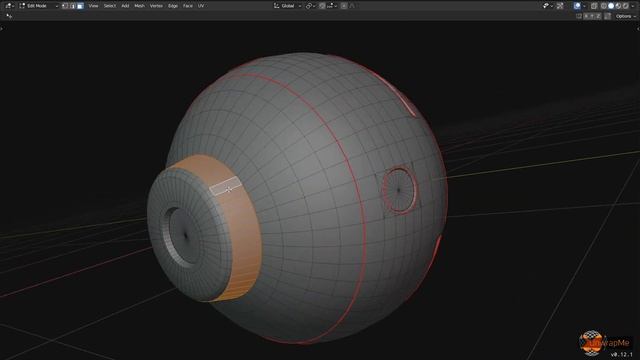
Task: Open the Global transform orientation dropdown
Action: 288,6
